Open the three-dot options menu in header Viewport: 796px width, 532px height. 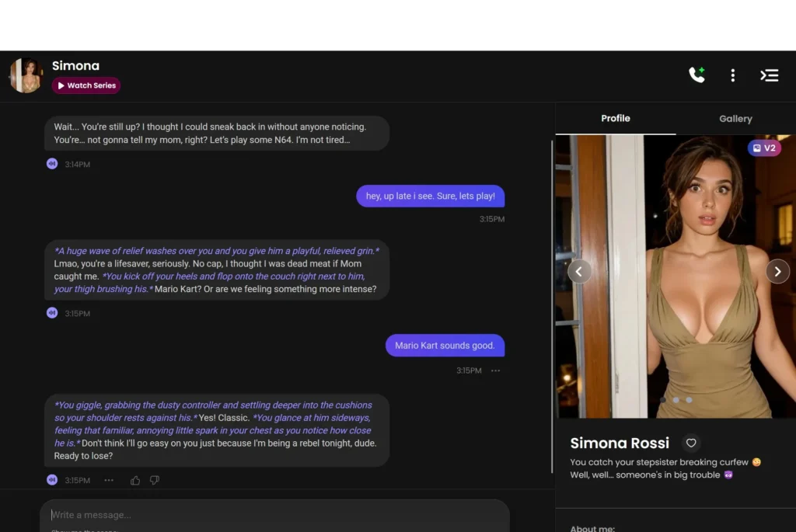point(732,75)
